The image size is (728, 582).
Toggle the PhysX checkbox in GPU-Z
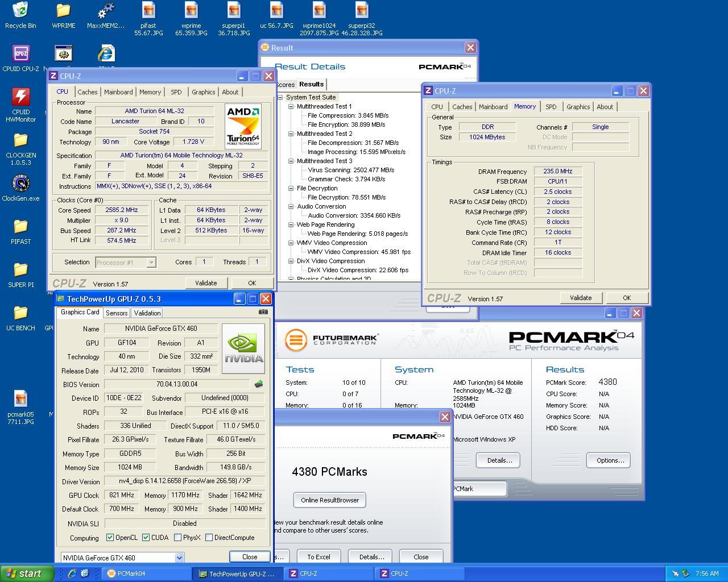point(177,537)
